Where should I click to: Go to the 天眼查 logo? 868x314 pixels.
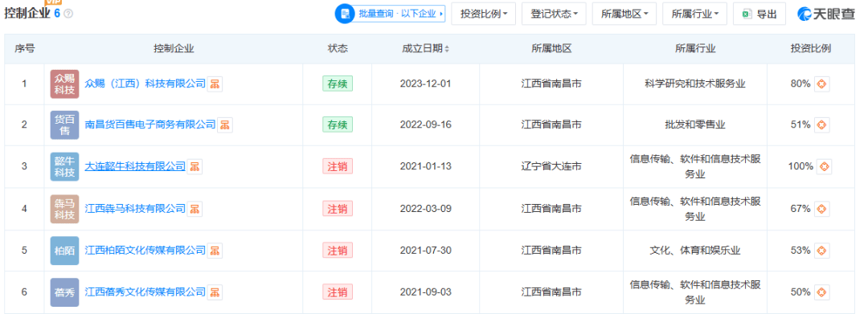[x=825, y=14]
